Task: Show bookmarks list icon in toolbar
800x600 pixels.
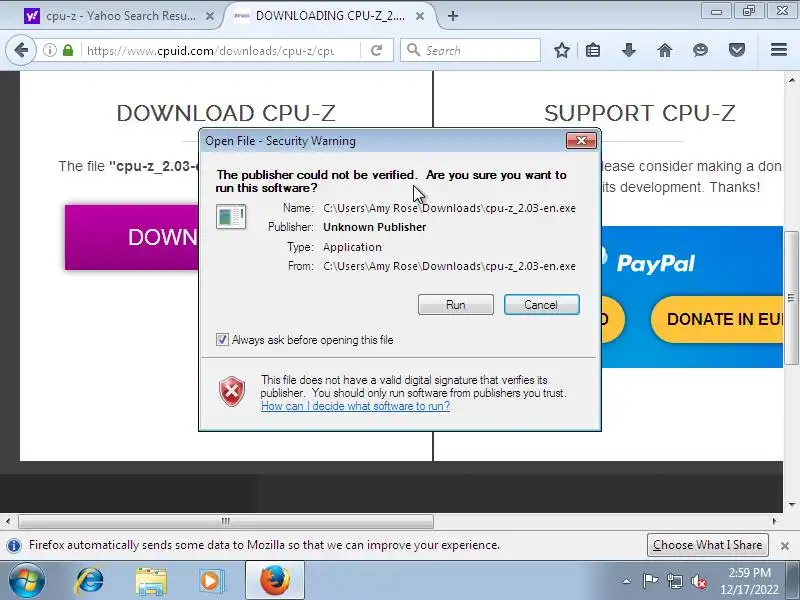Action: click(x=593, y=50)
